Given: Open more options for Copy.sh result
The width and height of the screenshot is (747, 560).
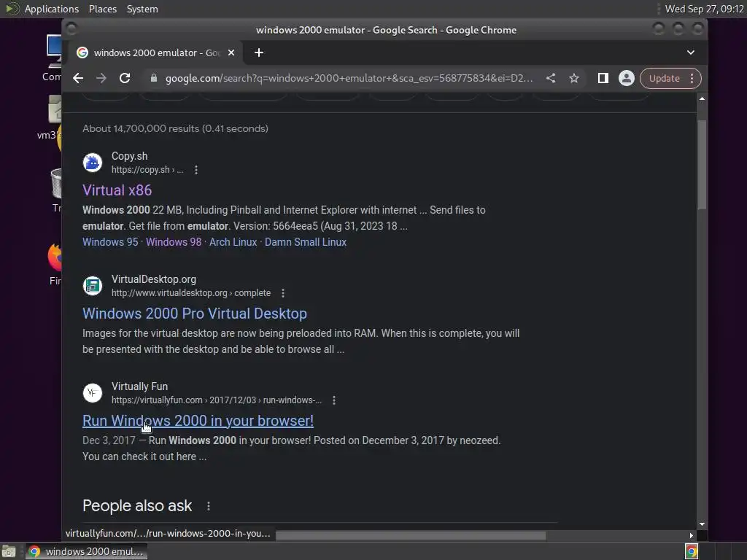Looking at the screenshot, I should coord(196,170).
